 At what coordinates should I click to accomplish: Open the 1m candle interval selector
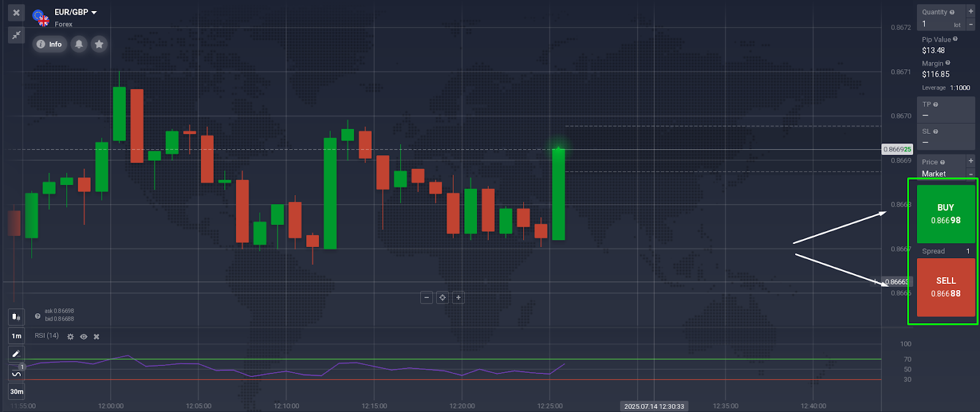(x=17, y=336)
